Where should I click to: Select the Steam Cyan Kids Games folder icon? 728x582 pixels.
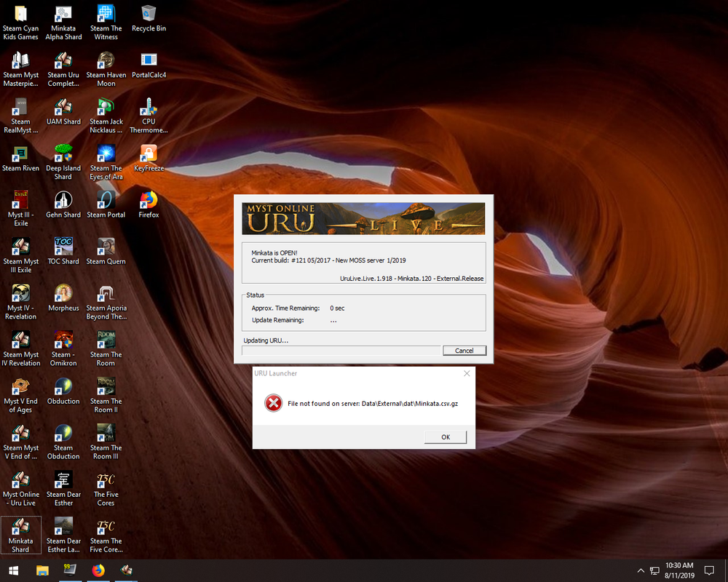point(20,23)
